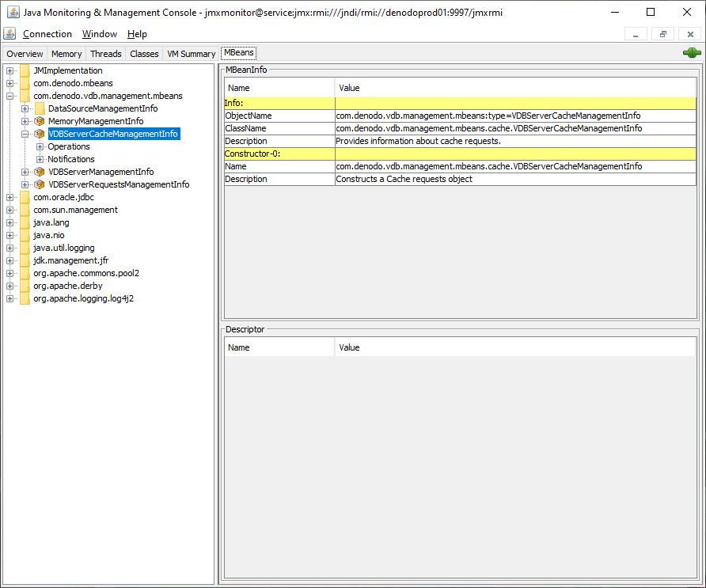Viewport: 706px width, 588px height.
Task: Close the inner connection frame
Action: [x=690, y=34]
